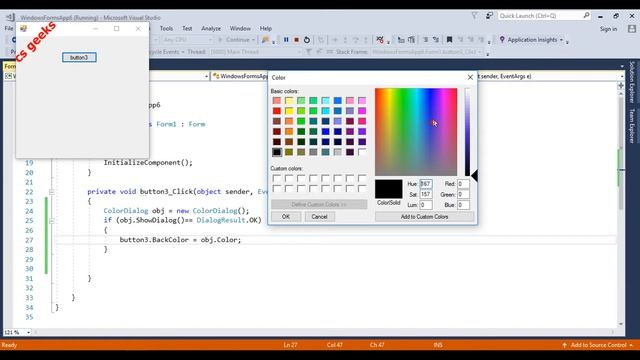Pause debugging with the Break All icon
This screenshot has height=360, width=640.
pos(286,40)
